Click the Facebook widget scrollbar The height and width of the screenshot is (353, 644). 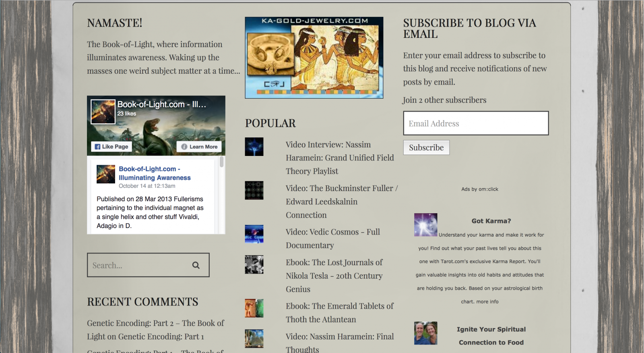(221, 162)
